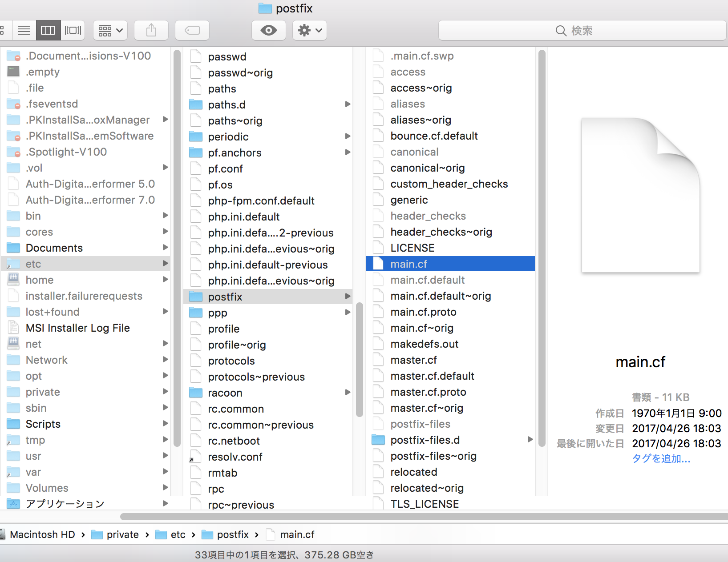Viewport: 728px width, 562px height.
Task: Click the share button in toolbar
Action: pos(151,30)
